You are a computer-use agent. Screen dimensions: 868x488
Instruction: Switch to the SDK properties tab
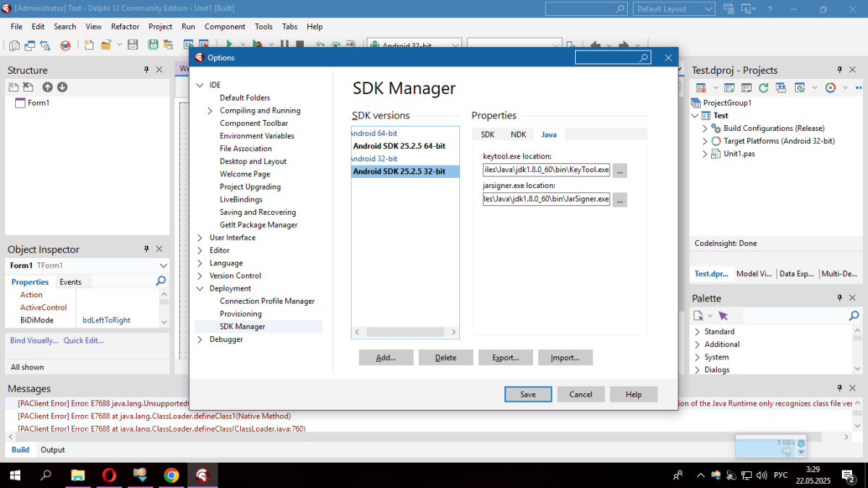(x=488, y=134)
